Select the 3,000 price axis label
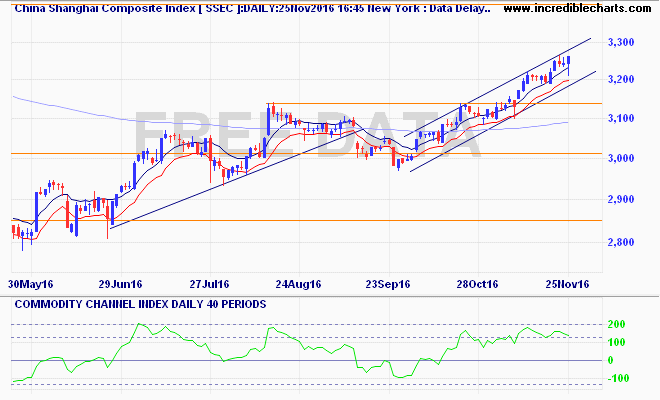Screen dimensions: 660x400 [621, 158]
